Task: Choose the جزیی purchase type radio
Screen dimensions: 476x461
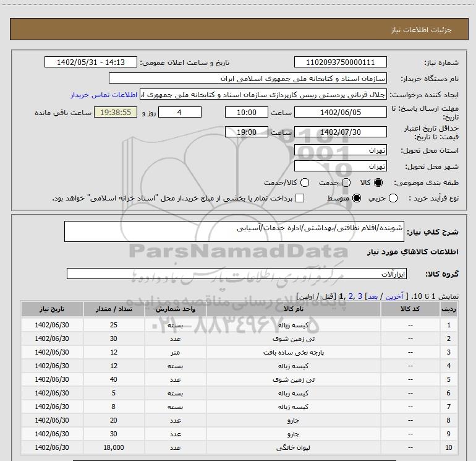Action: point(393,198)
